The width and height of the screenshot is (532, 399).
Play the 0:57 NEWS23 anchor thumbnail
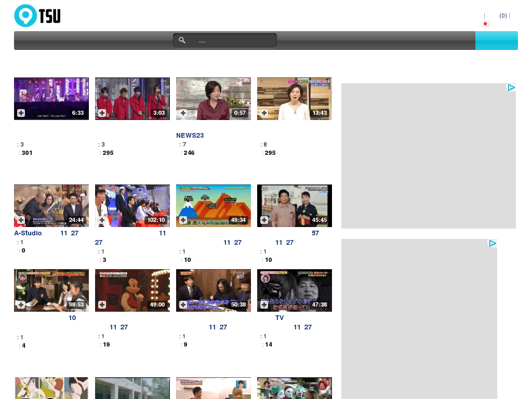(214, 98)
